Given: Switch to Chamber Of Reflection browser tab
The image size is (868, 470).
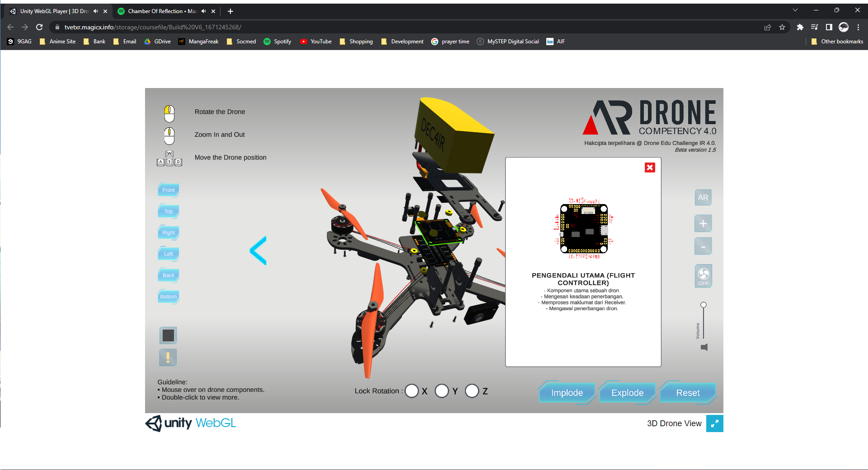Looking at the screenshot, I should click(x=161, y=11).
